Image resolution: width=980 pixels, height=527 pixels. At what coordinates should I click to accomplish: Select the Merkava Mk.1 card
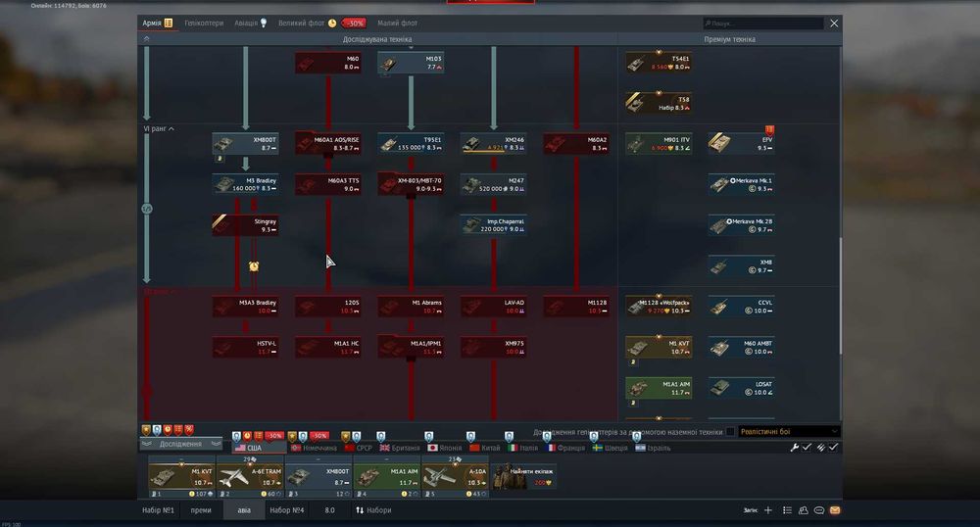tap(741, 184)
